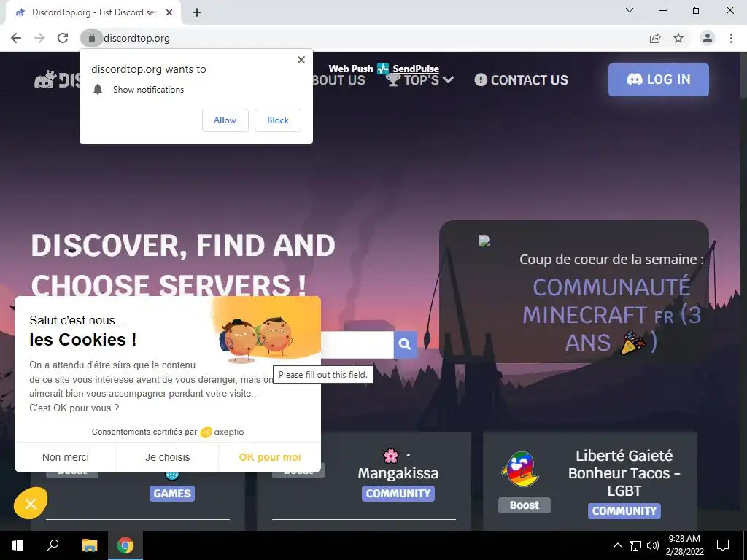Decline cookies with Non merci
747x560 pixels.
(65, 457)
